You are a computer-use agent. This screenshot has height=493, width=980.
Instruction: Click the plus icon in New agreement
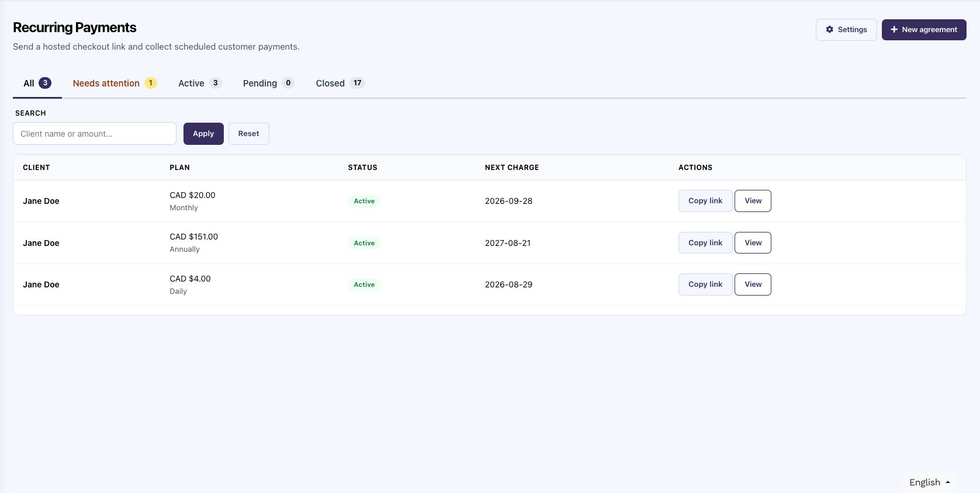tap(894, 29)
